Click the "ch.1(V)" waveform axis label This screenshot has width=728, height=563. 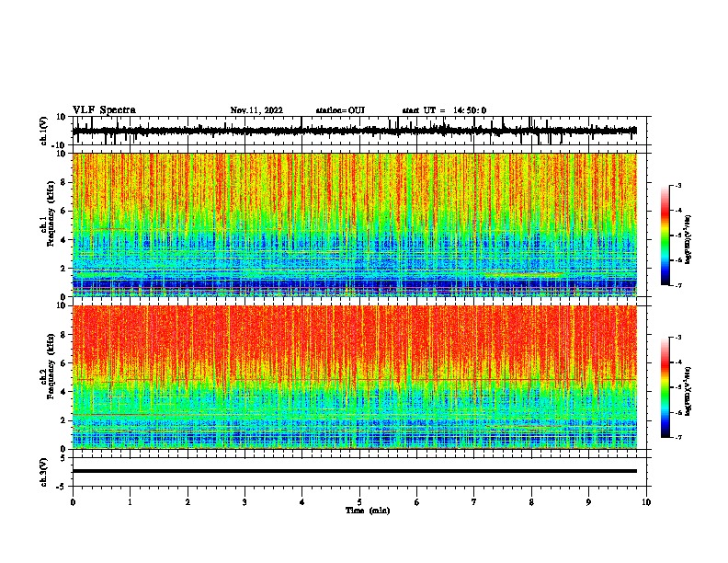pos(44,131)
